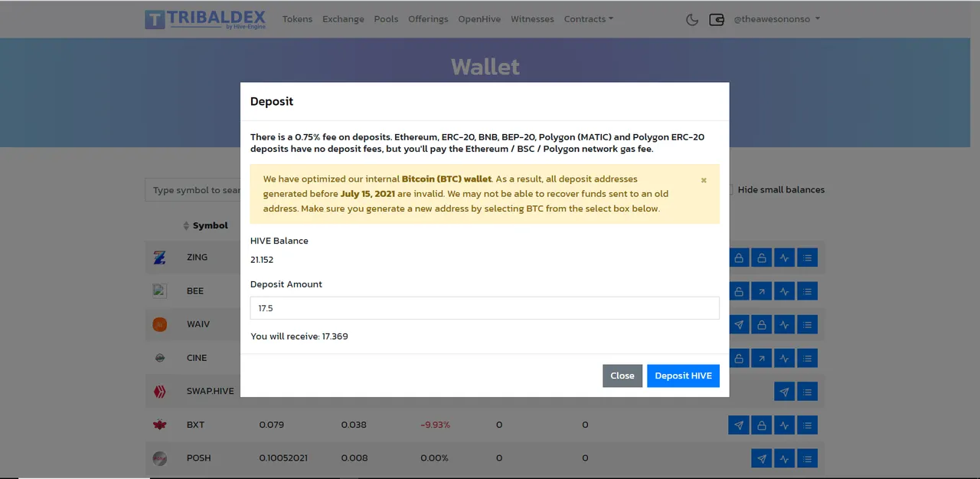980x479 pixels.
Task: Open @theawesononso account dropdown
Action: coord(776,19)
